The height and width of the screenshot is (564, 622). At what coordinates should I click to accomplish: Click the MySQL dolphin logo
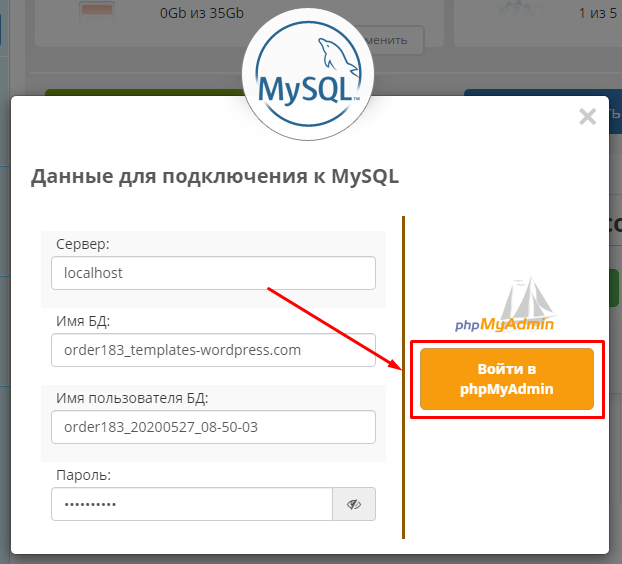[x=309, y=77]
